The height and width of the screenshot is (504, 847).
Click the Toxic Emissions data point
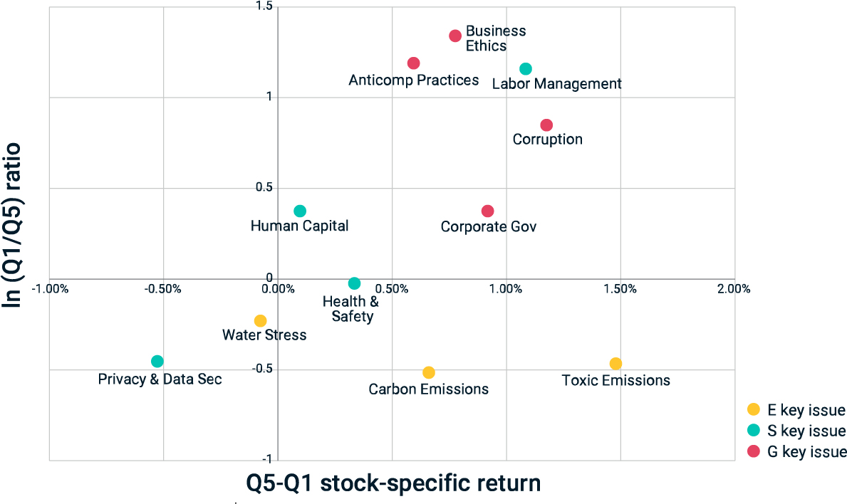[x=615, y=364]
